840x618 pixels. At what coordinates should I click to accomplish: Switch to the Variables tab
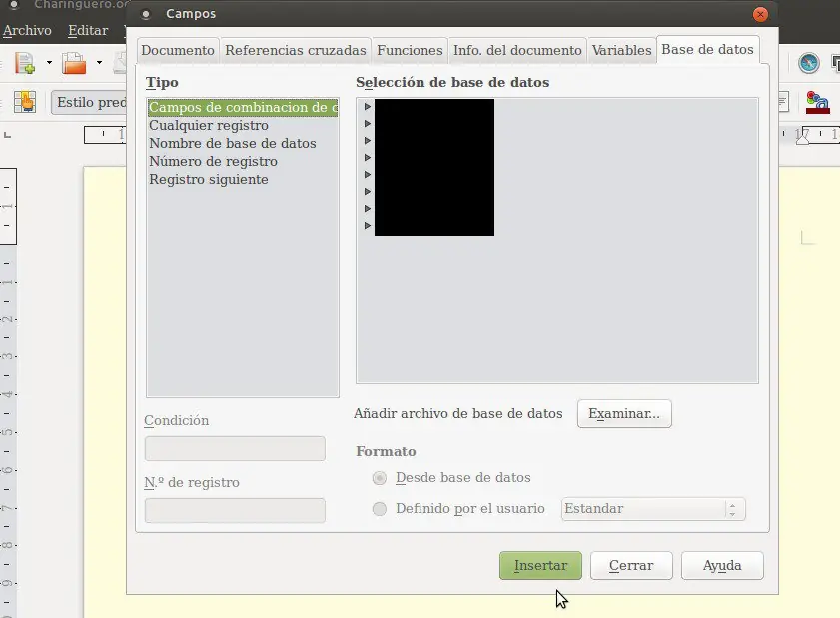(621, 50)
